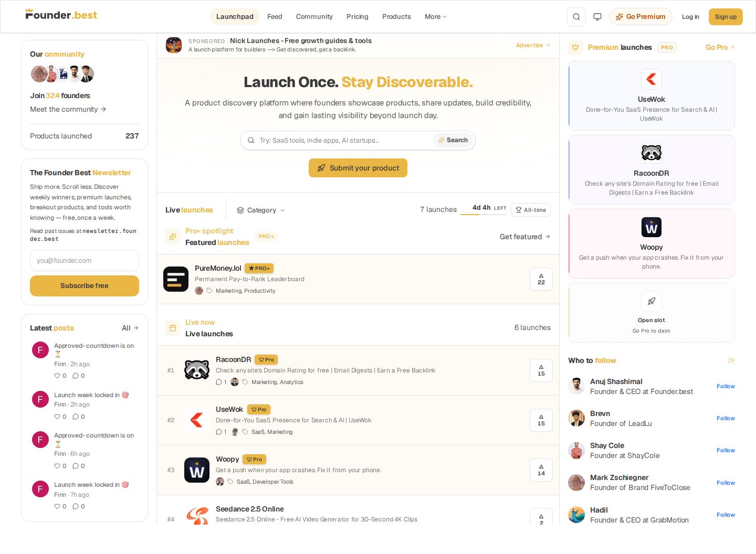Follow Hadil
The height and width of the screenshot is (554, 756).
click(726, 515)
